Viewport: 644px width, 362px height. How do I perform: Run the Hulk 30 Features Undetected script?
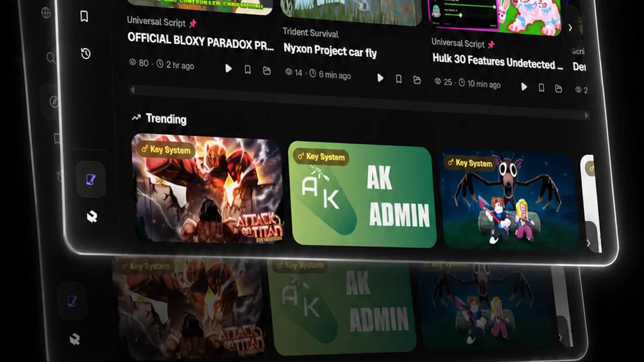(524, 87)
